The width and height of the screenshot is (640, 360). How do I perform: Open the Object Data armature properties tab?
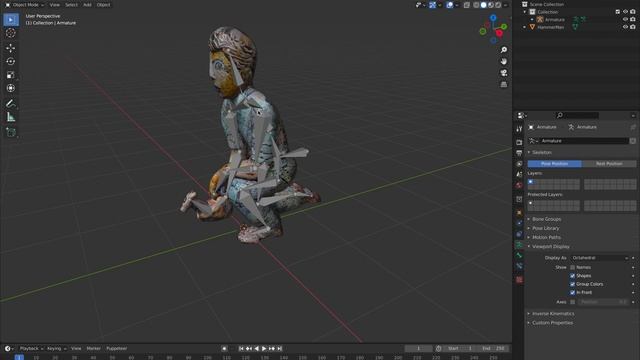pyautogui.click(x=519, y=245)
